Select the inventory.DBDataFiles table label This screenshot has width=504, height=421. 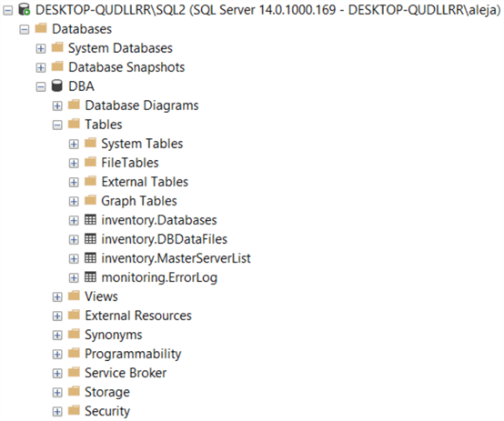click(x=165, y=239)
